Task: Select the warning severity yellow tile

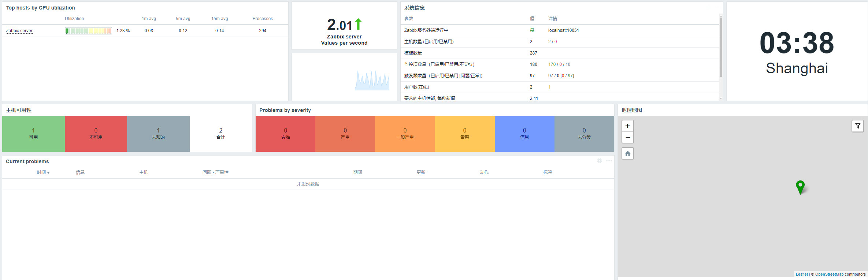Action: coord(465,134)
